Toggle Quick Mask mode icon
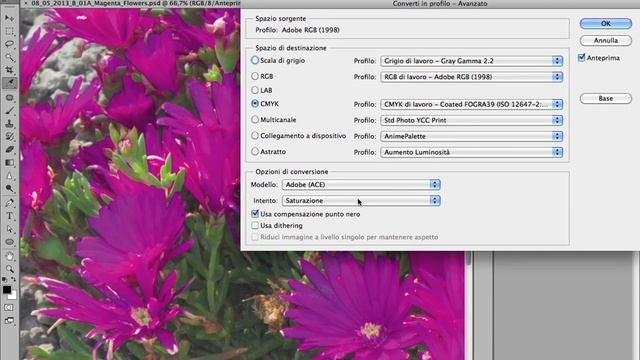640x360 pixels. click(x=9, y=307)
